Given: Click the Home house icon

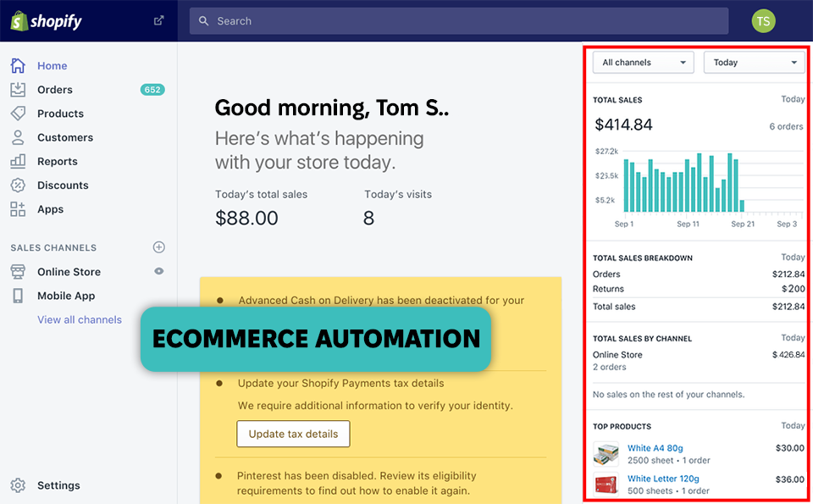Looking at the screenshot, I should pyautogui.click(x=18, y=66).
